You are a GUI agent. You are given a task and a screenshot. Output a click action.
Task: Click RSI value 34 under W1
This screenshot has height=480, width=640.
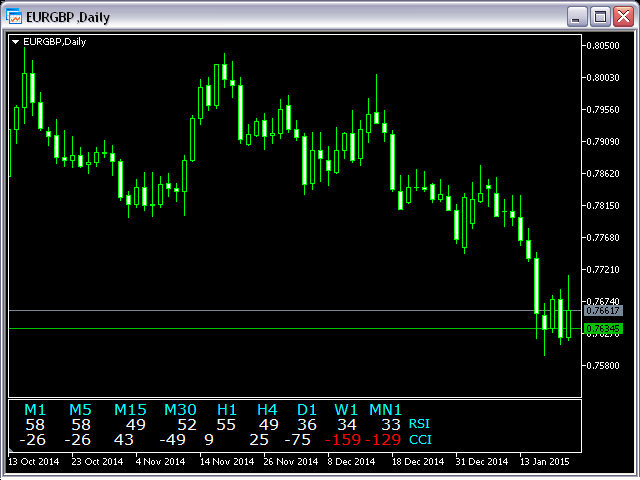click(347, 425)
